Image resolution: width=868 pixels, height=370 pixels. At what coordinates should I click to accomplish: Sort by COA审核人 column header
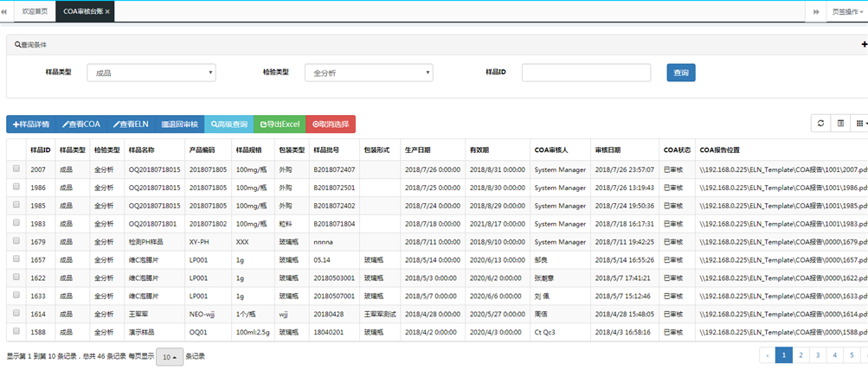coord(560,150)
